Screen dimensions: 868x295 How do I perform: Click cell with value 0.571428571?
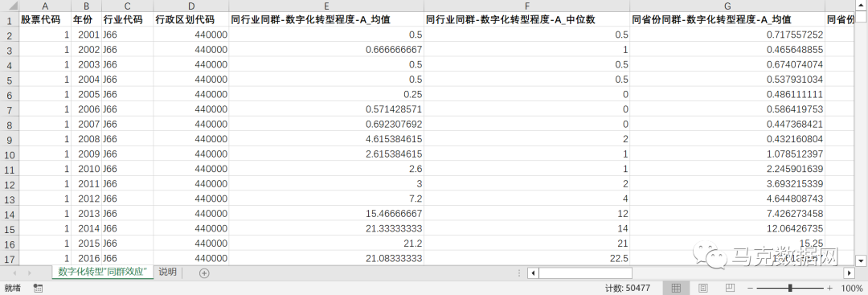[326, 109]
